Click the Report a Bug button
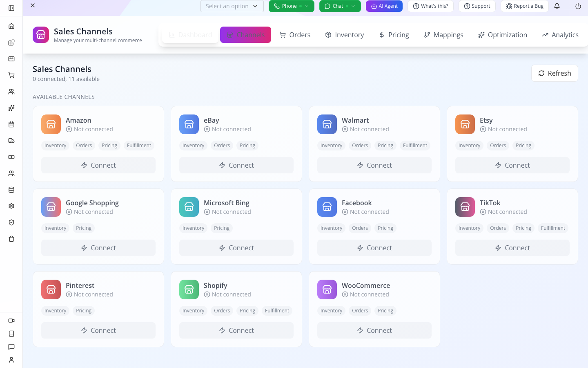The height and width of the screenshot is (368, 588). [525, 6]
